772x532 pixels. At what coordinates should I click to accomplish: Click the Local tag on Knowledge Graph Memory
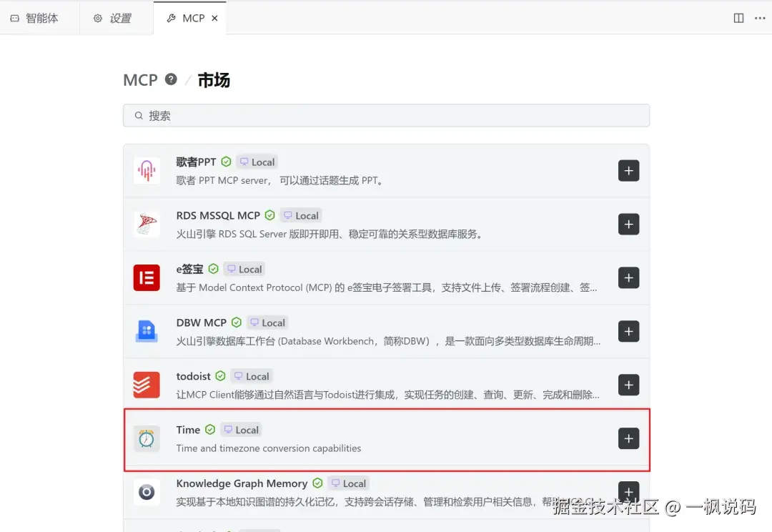pyautogui.click(x=349, y=483)
